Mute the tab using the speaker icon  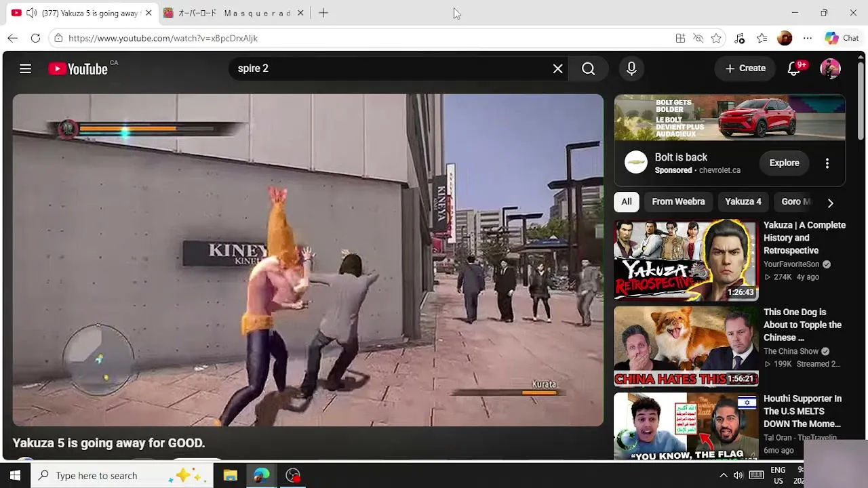[x=31, y=13]
